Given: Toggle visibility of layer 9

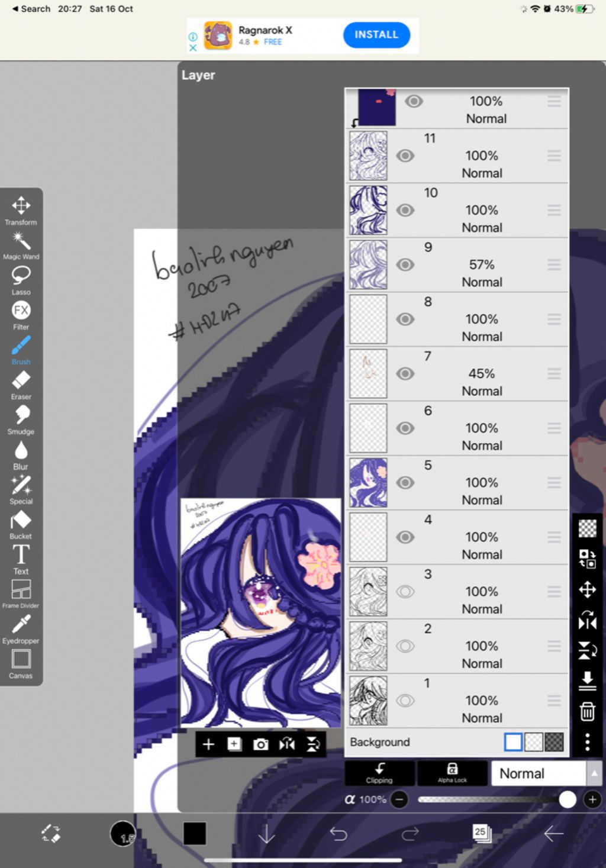Looking at the screenshot, I should [405, 264].
